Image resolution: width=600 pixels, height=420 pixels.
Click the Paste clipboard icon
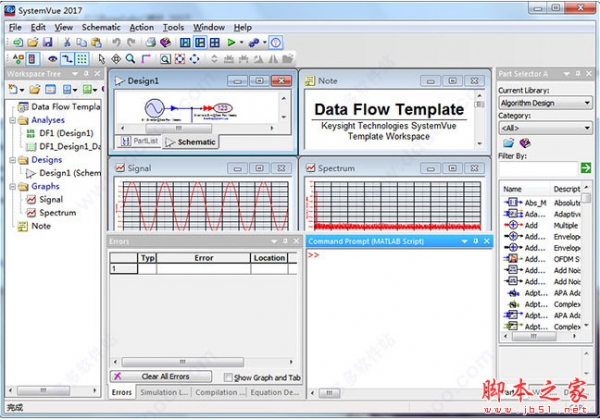pos(96,42)
